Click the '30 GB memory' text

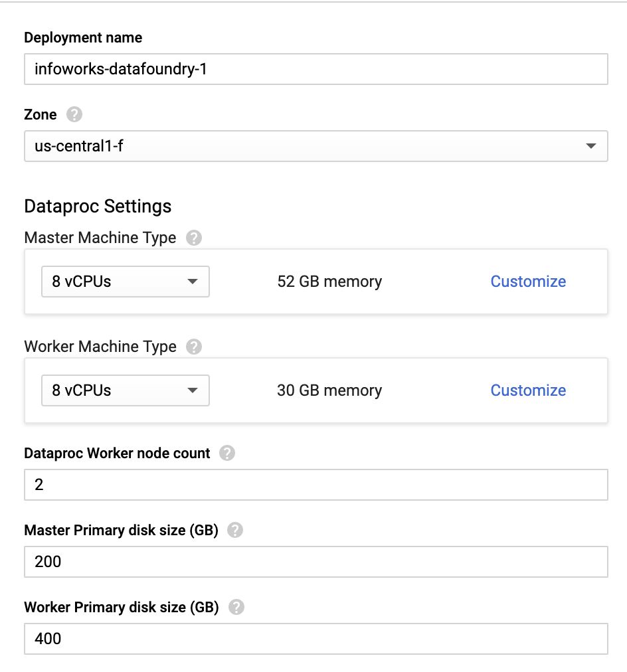(x=329, y=390)
